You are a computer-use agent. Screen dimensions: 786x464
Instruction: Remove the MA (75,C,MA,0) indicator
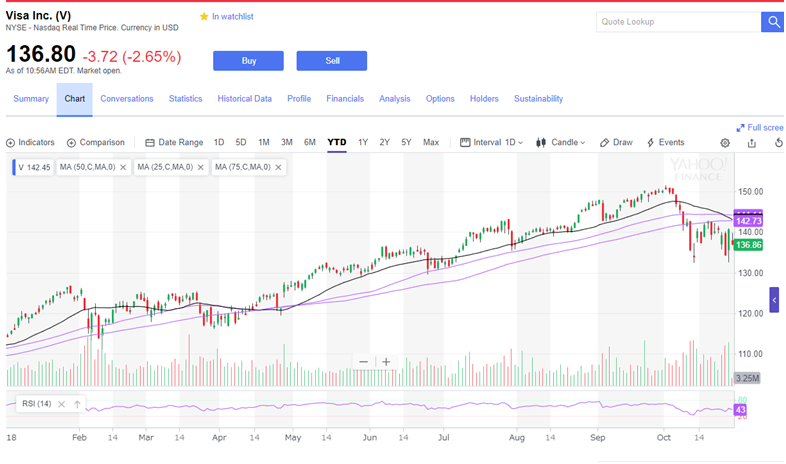[278, 167]
